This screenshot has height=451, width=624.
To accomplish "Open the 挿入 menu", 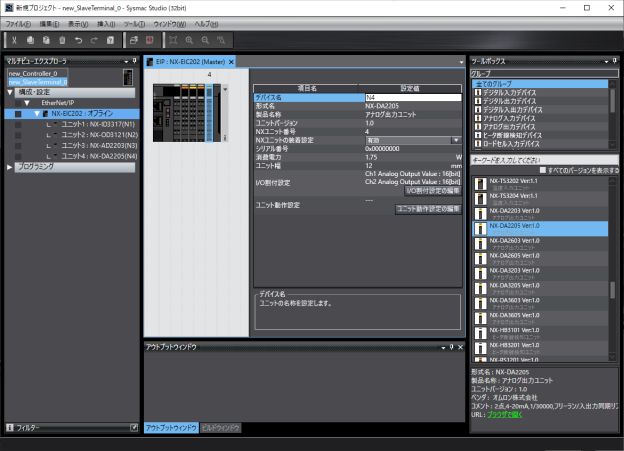I will click(106, 24).
